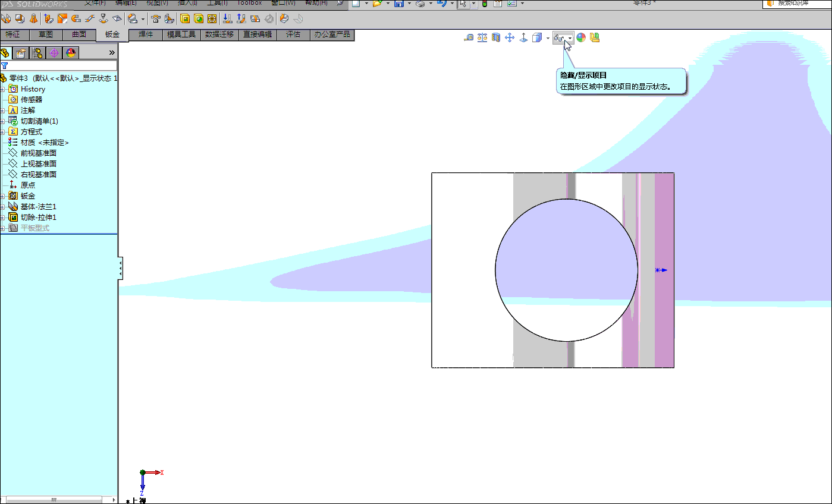Activate the Section View icon
The height and width of the screenshot is (504, 832).
coord(496,37)
